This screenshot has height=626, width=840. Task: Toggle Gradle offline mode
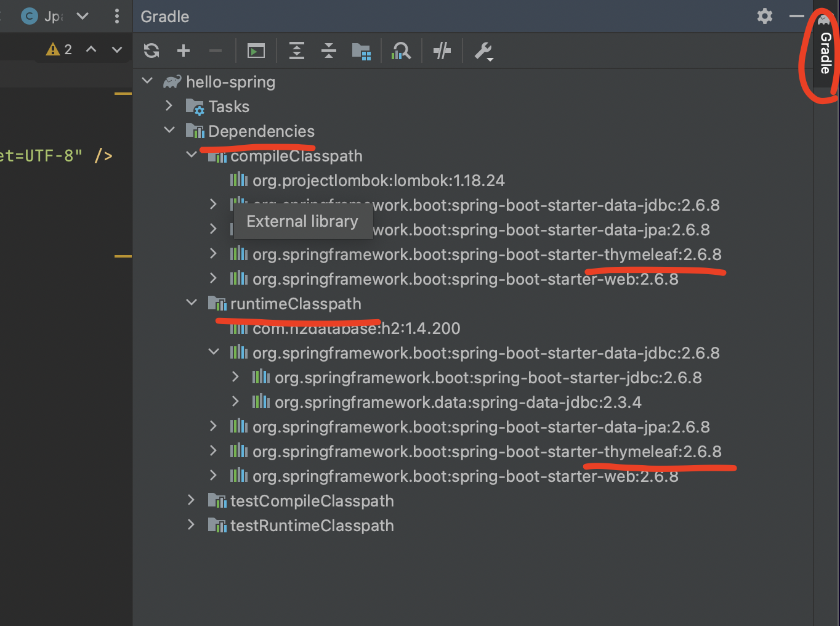tap(442, 51)
